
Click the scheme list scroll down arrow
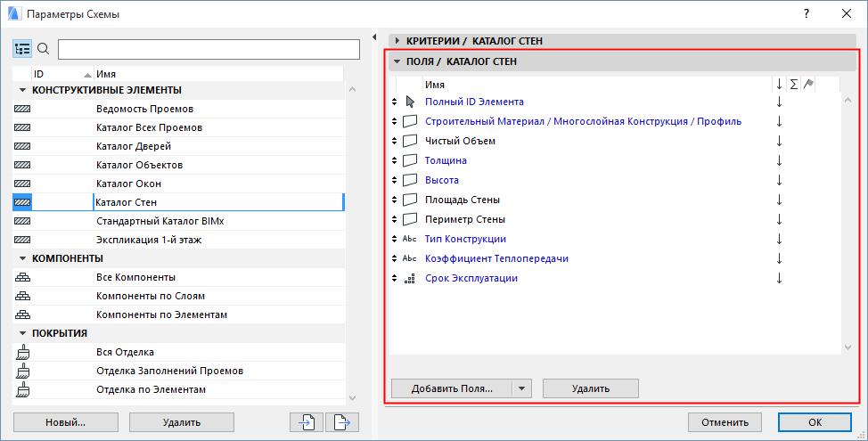(x=353, y=398)
